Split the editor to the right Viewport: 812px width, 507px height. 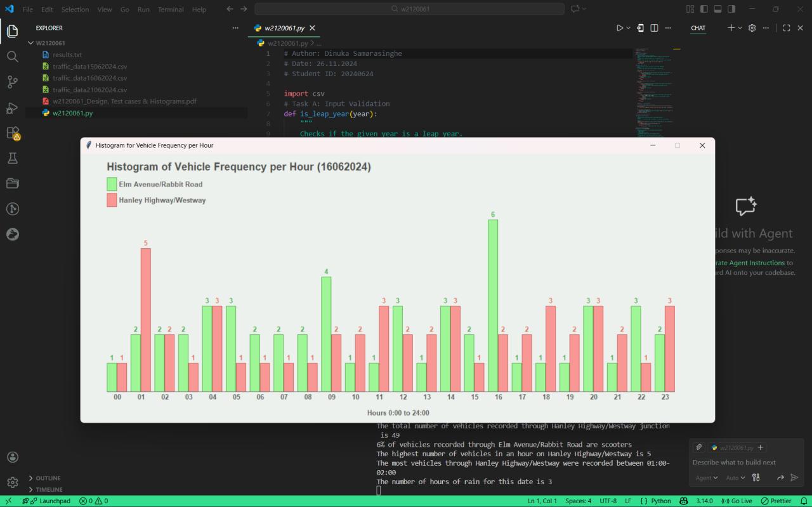pos(654,28)
